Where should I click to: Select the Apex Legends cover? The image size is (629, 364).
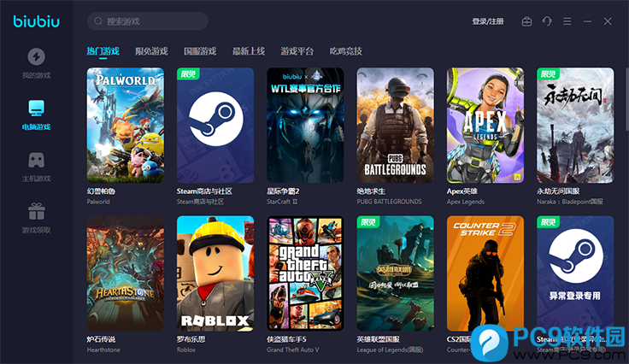click(485, 125)
